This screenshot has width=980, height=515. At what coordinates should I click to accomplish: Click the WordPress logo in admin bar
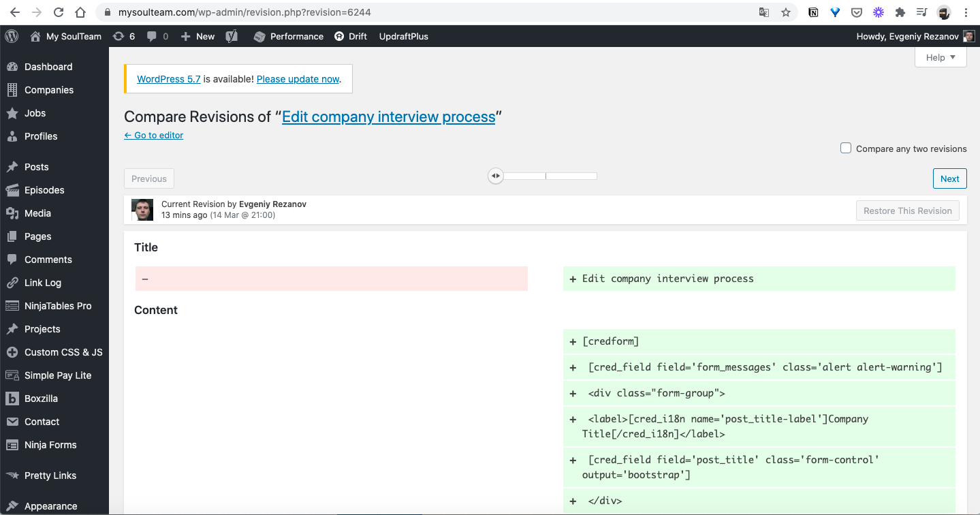pos(12,36)
